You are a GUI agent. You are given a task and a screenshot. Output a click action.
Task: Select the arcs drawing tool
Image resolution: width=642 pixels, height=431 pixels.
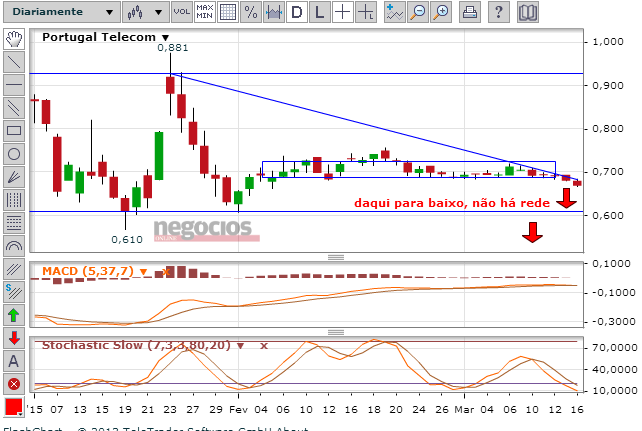pos(14,246)
